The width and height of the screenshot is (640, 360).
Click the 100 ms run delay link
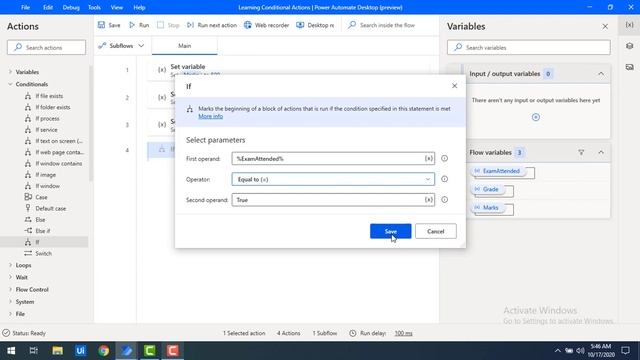403,333
